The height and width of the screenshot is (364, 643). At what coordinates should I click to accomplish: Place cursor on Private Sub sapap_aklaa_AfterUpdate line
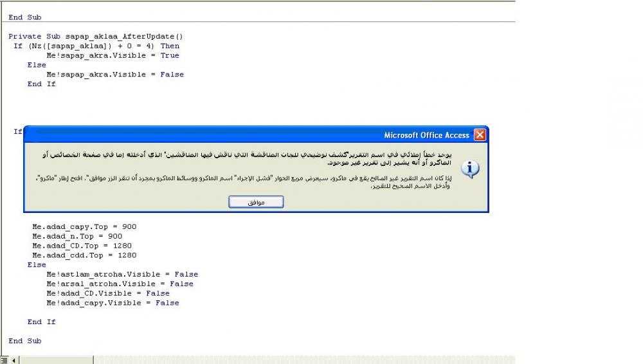coord(96,37)
